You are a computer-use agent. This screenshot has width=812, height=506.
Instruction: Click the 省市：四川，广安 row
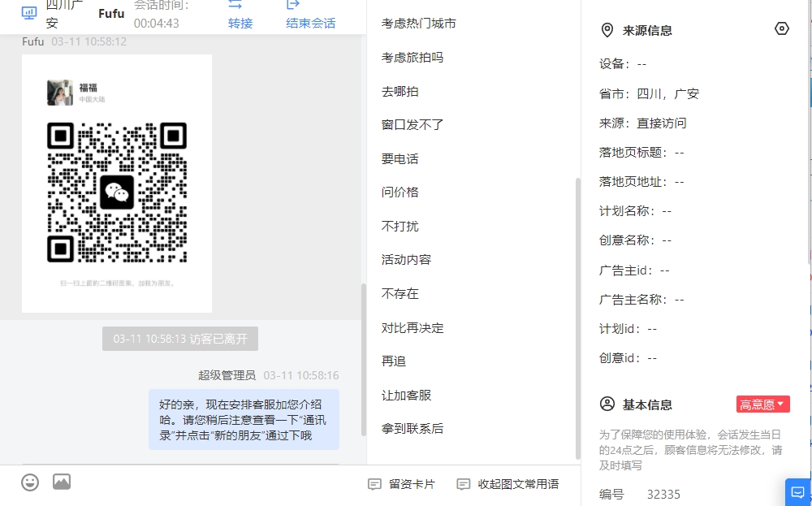(649, 93)
